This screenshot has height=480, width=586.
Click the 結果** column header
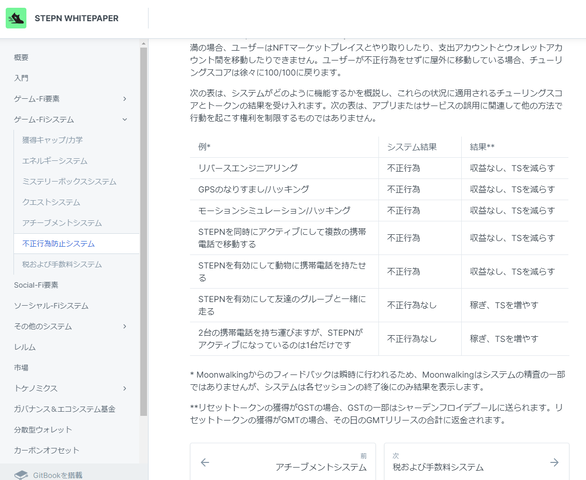(x=482, y=147)
